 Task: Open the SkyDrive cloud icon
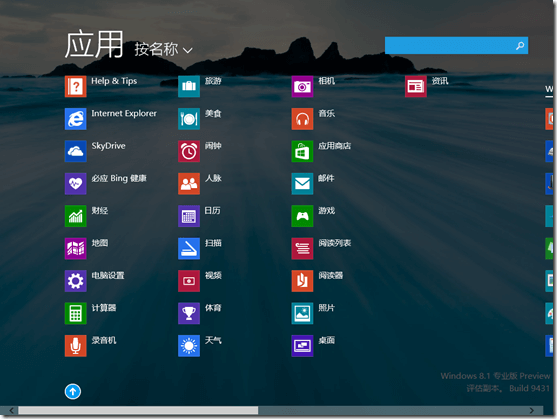[75, 151]
